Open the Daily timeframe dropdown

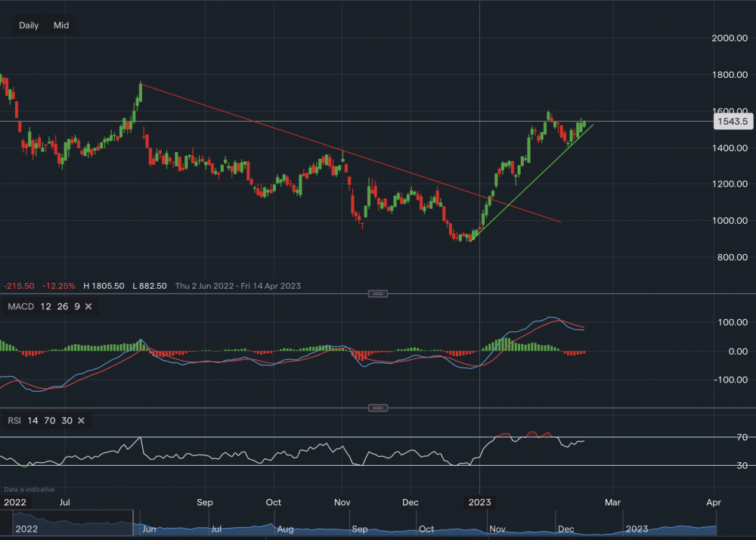[x=29, y=25]
